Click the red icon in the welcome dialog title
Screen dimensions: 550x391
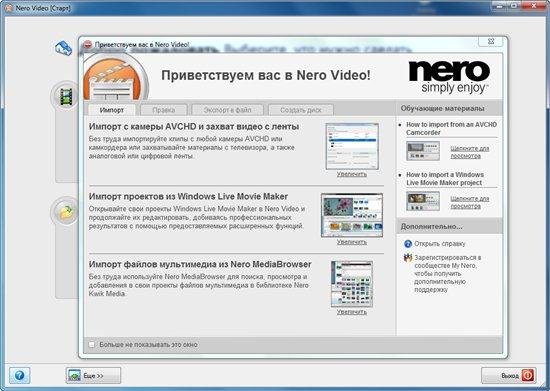[x=87, y=45]
